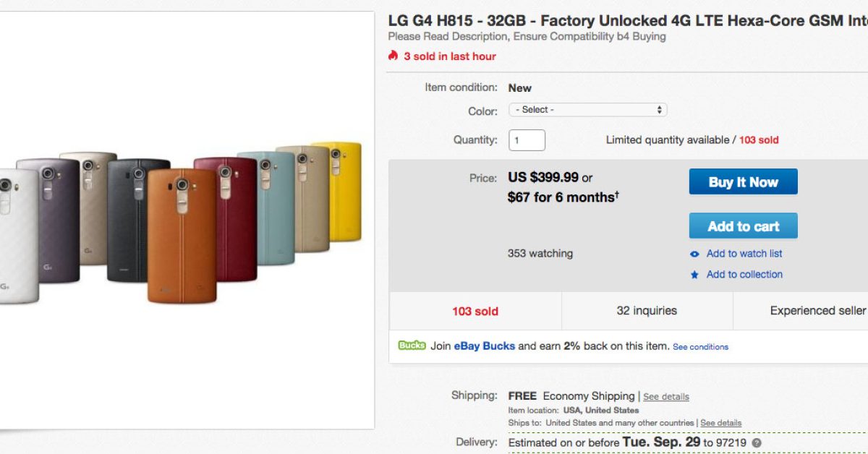The image size is (868, 454).
Task: Click the green eBay Bucks logo
Action: click(x=412, y=346)
